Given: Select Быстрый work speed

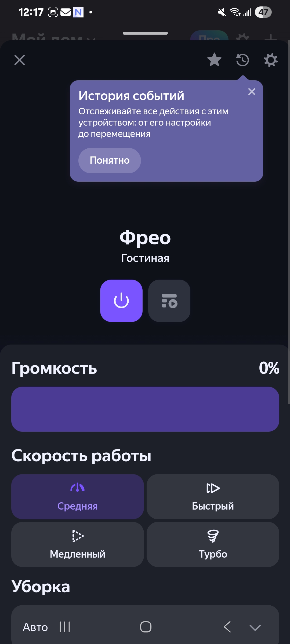Looking at the screenshot, I should pos(213,496).
